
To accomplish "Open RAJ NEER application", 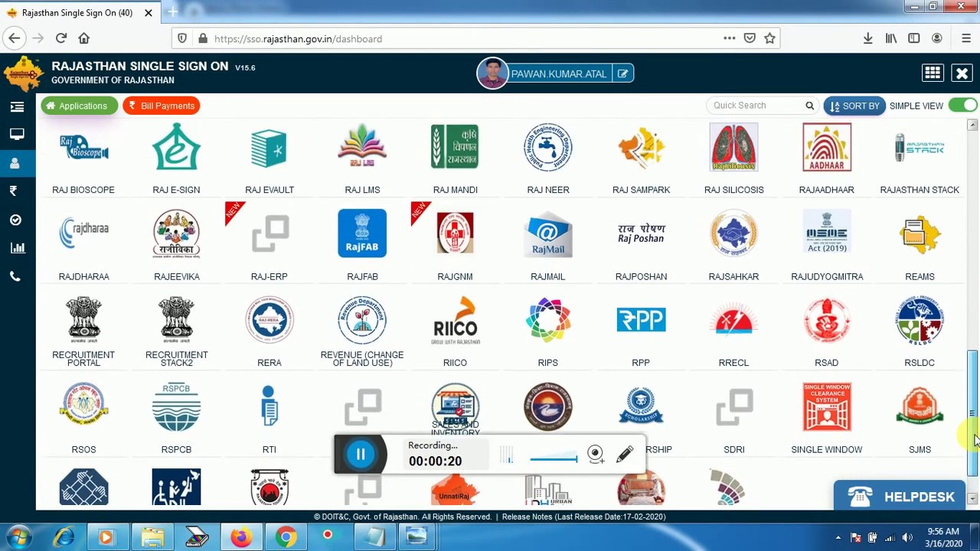I will [x=548, y=147].
